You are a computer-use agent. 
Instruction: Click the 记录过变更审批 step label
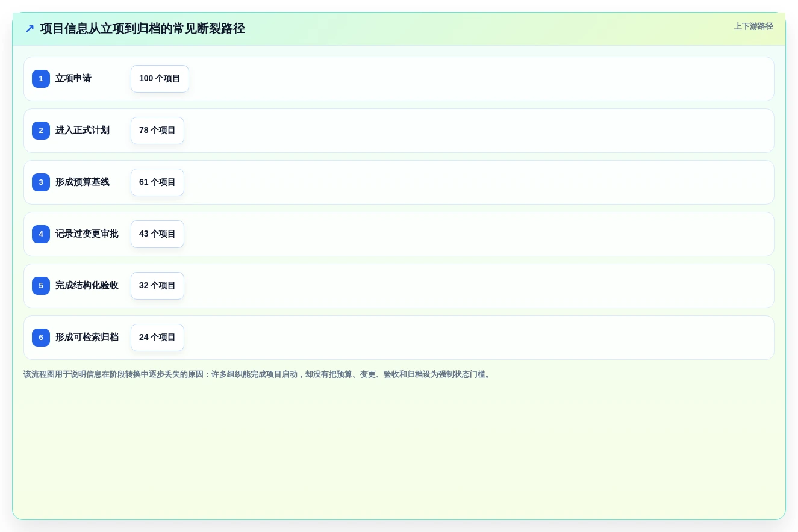(87, 234)
